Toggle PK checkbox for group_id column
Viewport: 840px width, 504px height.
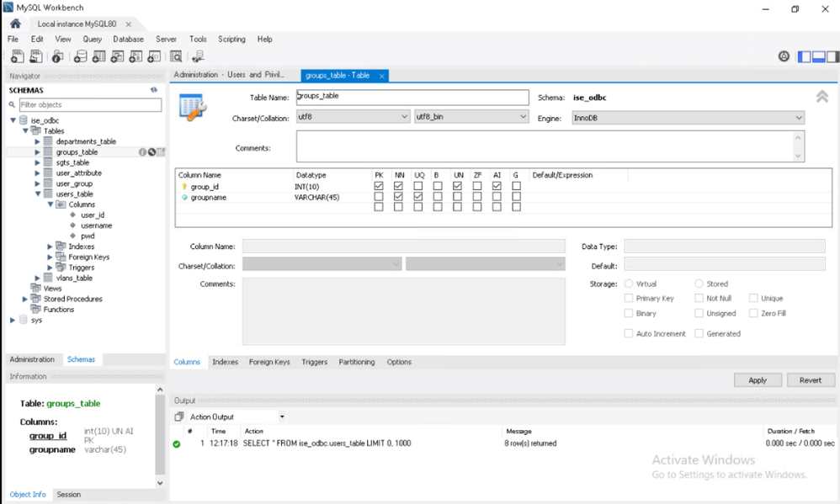tap(379, 186)
